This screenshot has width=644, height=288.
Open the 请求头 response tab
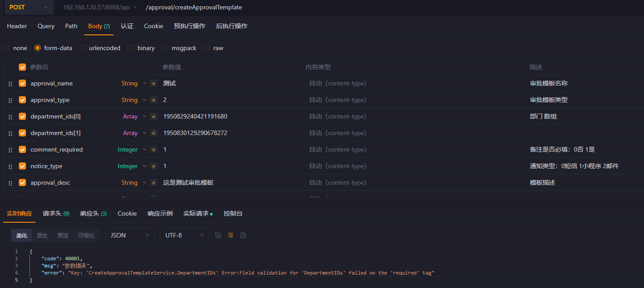pyautogui.click(x=56, y=214)
